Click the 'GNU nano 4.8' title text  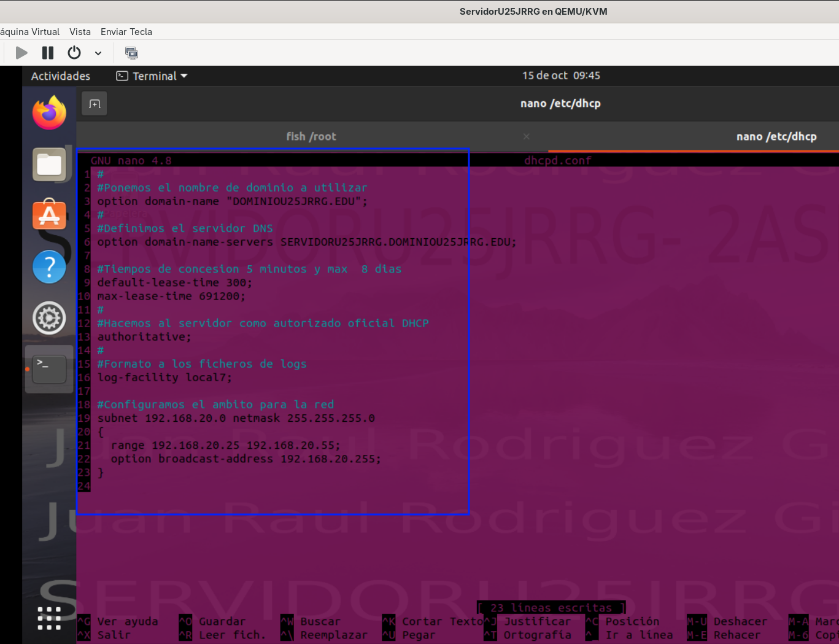click(131, 161)
